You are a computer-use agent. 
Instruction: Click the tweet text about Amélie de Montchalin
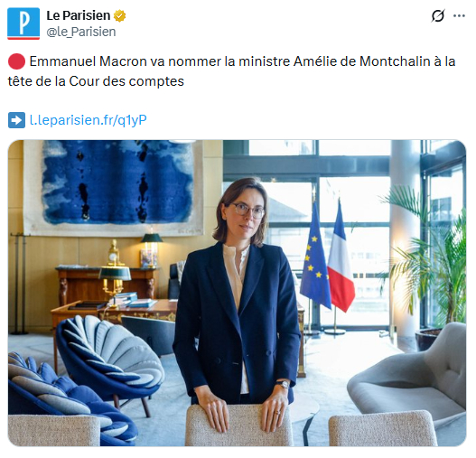click(x=231, y=71)
